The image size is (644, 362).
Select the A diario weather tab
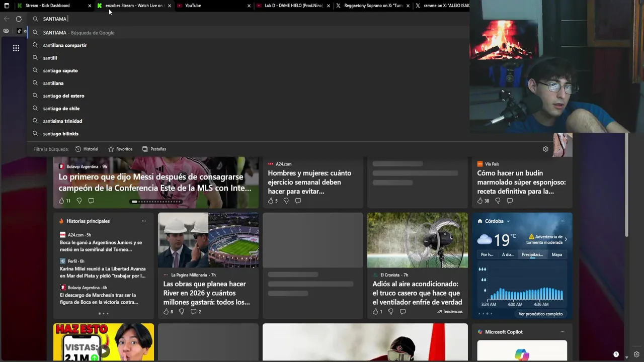pos(508,255)
